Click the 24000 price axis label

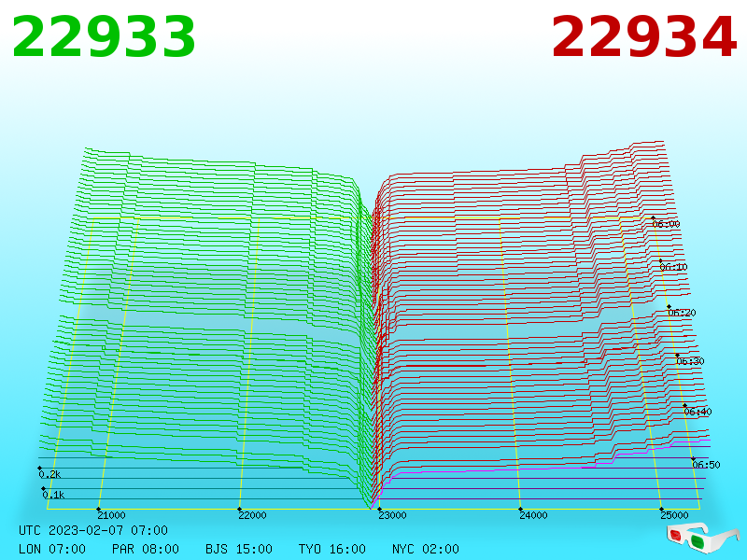click(x=533, y=515)
